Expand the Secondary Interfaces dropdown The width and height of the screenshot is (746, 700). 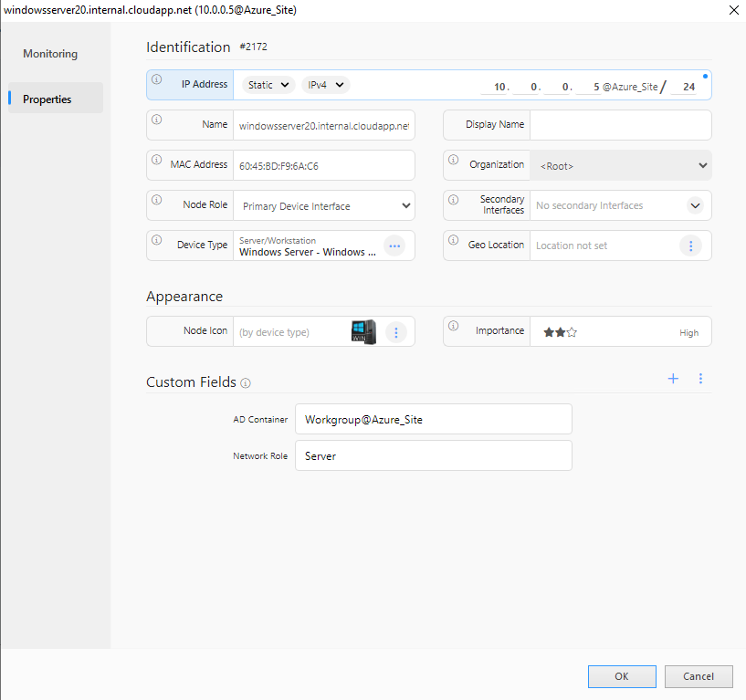[695, 206]
